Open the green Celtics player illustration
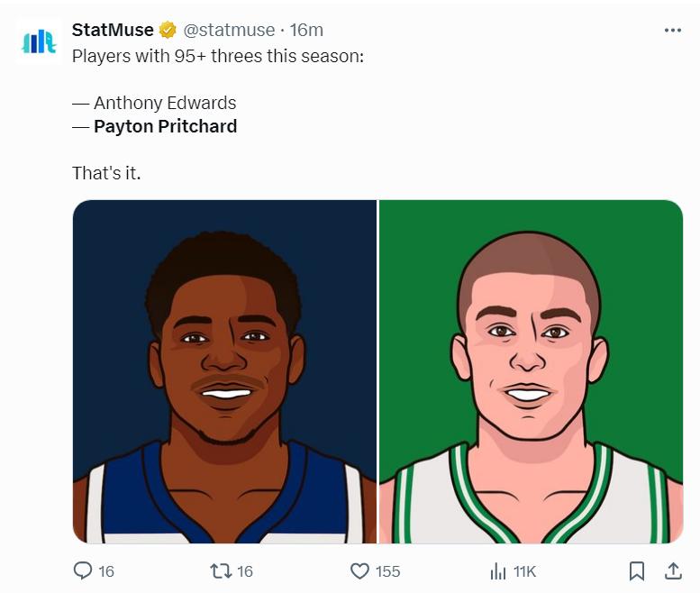This screenshot has height=593, width=700. pos(531,371)
